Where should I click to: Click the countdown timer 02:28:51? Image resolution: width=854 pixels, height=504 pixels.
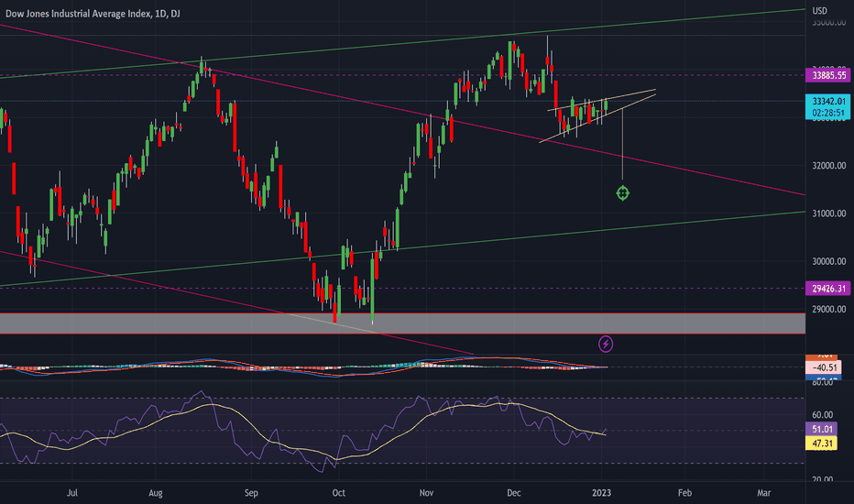coord(828,114)
